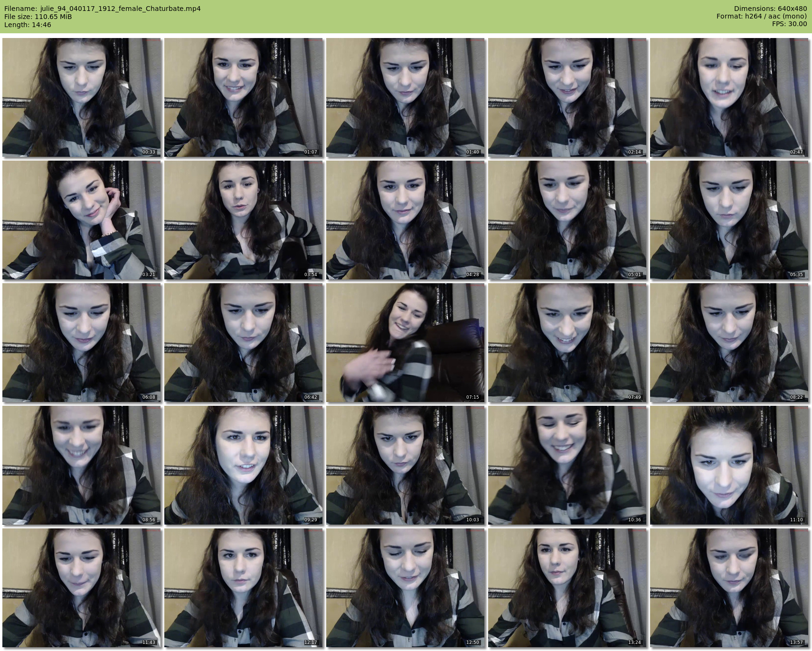Open the thumbnail at 01:40
Image resolution: width=812 pixels, height=651 pixels.
(405, 97)
